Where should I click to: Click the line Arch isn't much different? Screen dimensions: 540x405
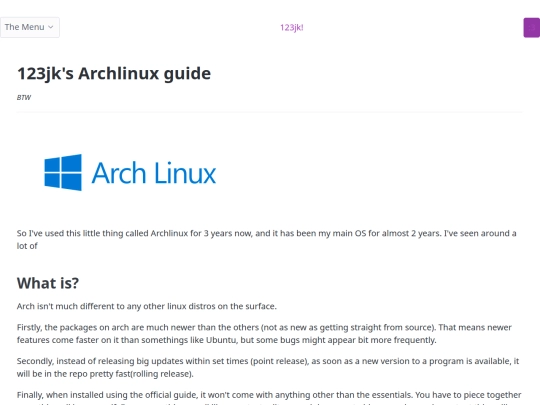click(x=147, y=306)
